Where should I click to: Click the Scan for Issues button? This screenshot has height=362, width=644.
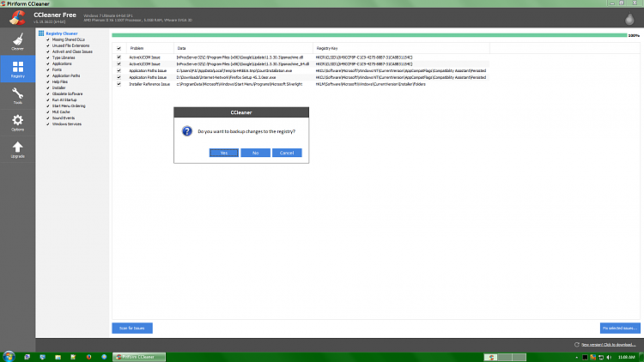(x=132, y=328)
